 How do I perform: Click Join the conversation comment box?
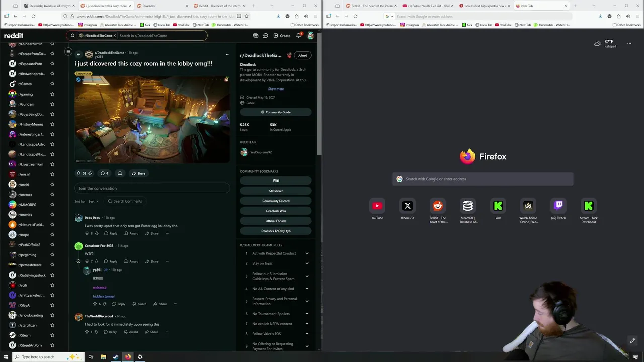152,188
